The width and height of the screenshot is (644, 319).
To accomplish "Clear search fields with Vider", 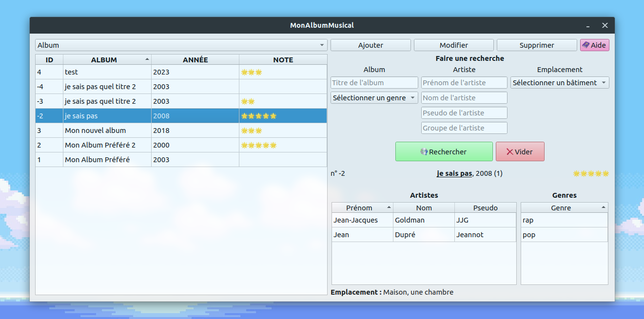I will coord(520,151).
